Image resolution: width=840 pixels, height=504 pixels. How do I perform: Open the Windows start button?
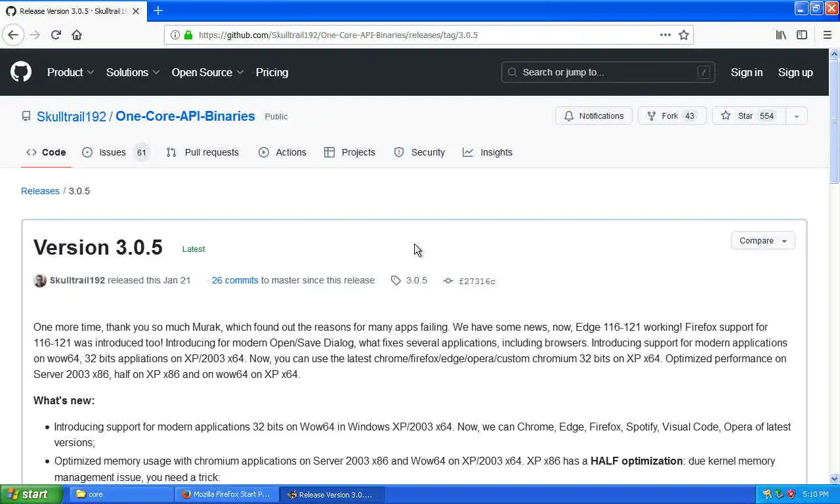tap(31, 494)
